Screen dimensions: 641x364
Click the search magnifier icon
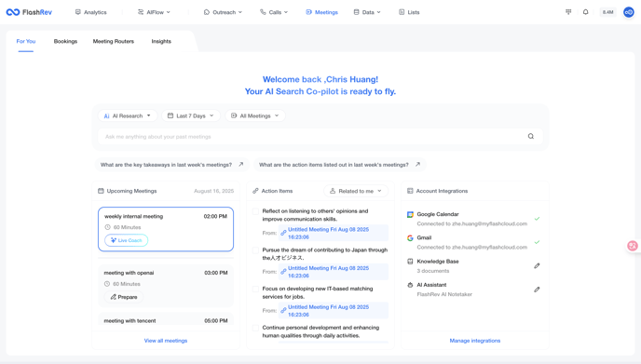point(531,137)
